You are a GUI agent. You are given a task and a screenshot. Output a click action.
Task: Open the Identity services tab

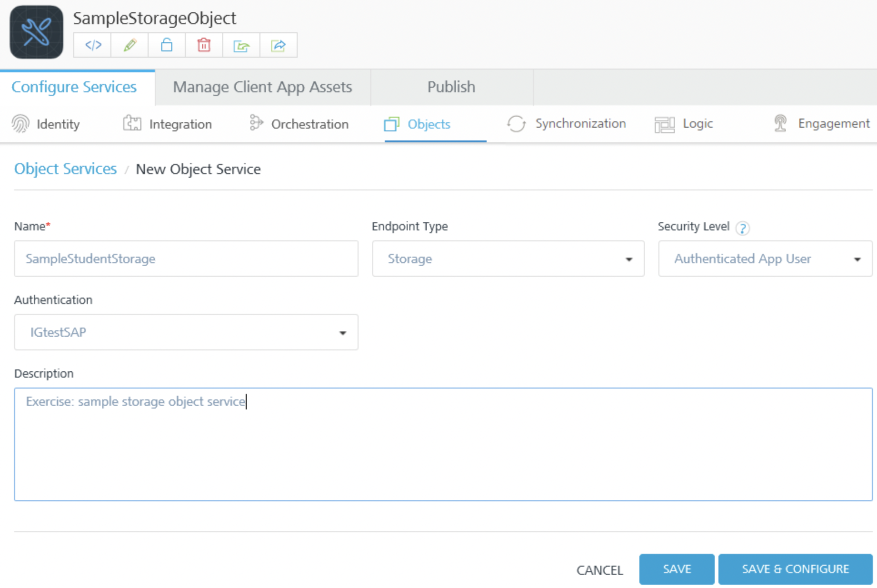pyautogui.click(x=46, y=124)
